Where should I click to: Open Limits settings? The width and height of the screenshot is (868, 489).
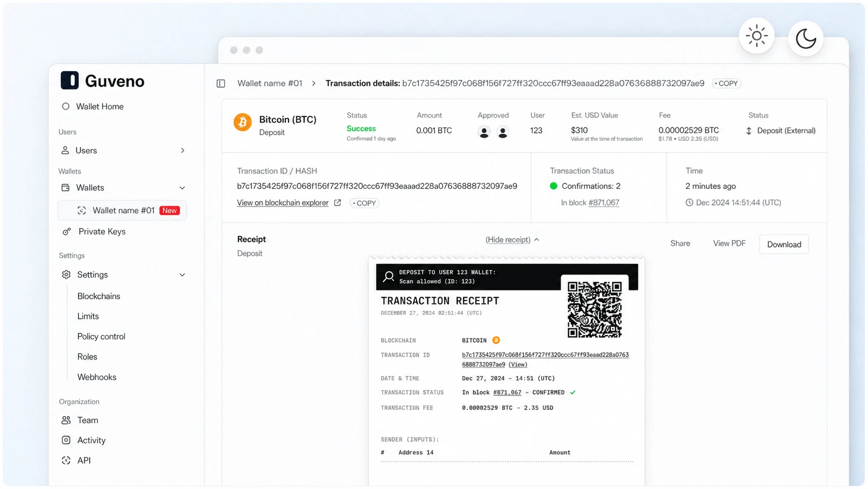[88, 316]
